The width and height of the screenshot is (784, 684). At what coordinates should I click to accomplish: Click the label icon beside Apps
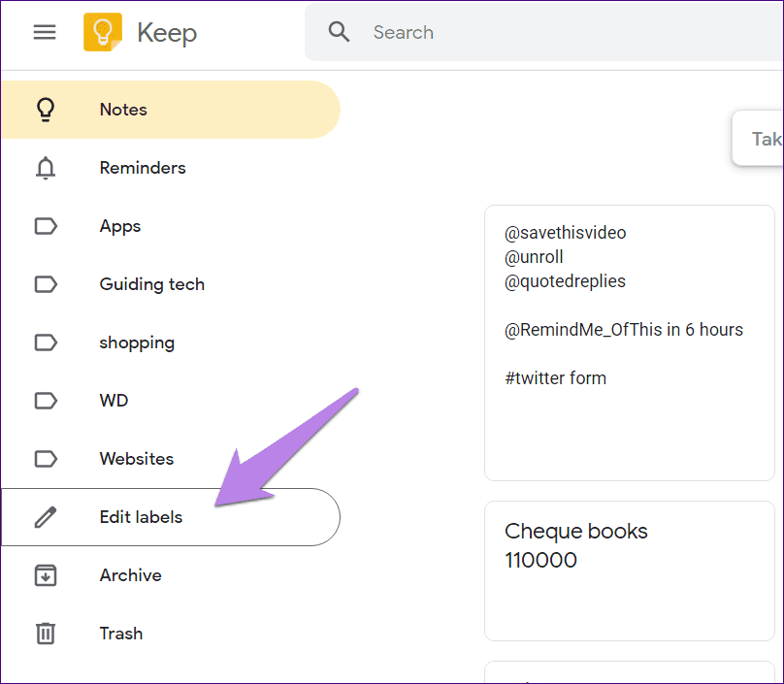(x=46, y=226)
